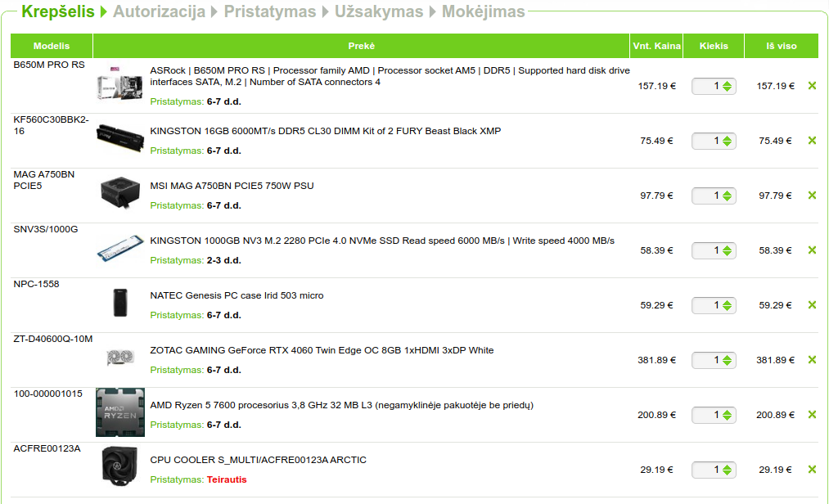Image resolution: width=829 pixels, height=504 pixels.
Task: Click the Kingston NV3 SSD thumbnail
Action: pyautogui.click(x=120, y=248)
